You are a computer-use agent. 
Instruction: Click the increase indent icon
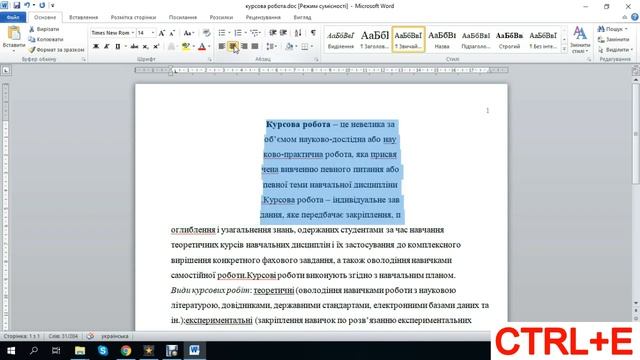point(283,33)
